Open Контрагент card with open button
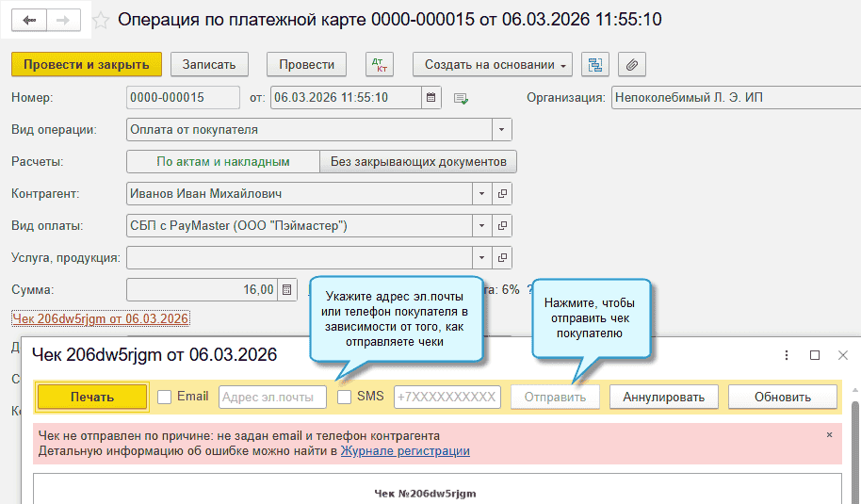The width and height of the screenshot is (861, 504). point(503,194)
